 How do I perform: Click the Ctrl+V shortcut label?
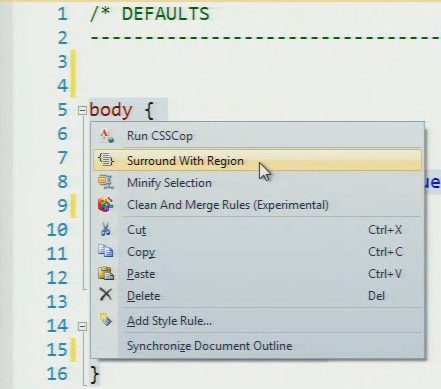click(x=385, y=274)
